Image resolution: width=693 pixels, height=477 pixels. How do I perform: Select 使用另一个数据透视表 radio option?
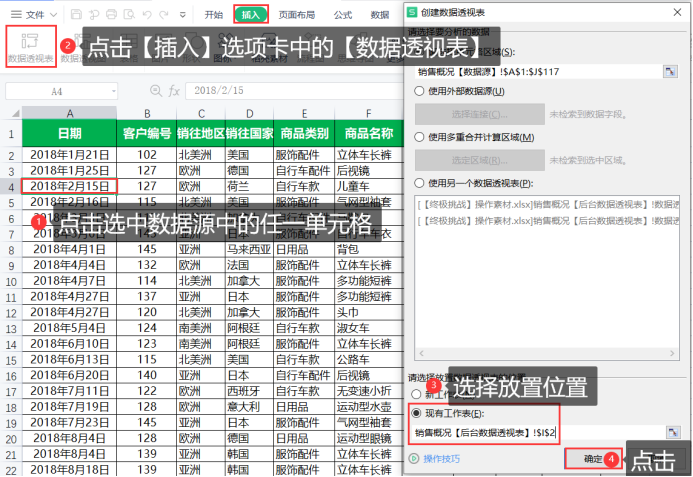point(419,183)
